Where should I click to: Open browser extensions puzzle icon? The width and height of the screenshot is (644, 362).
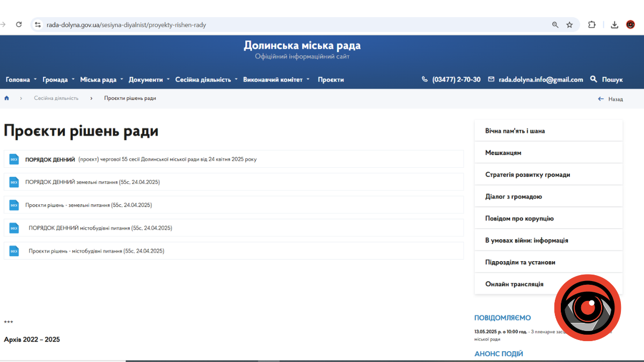(x=592, y=25)
